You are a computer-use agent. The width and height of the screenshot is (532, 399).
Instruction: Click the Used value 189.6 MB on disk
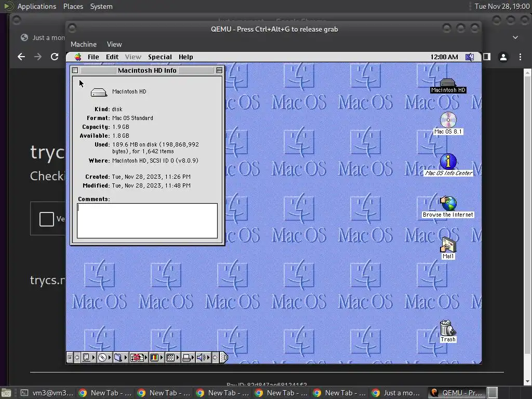click(x=155, y=148)
